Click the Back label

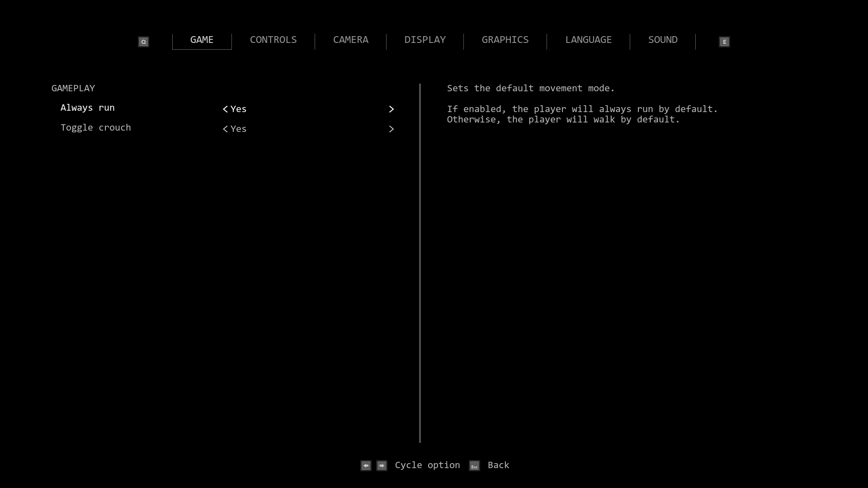[498, 465]
